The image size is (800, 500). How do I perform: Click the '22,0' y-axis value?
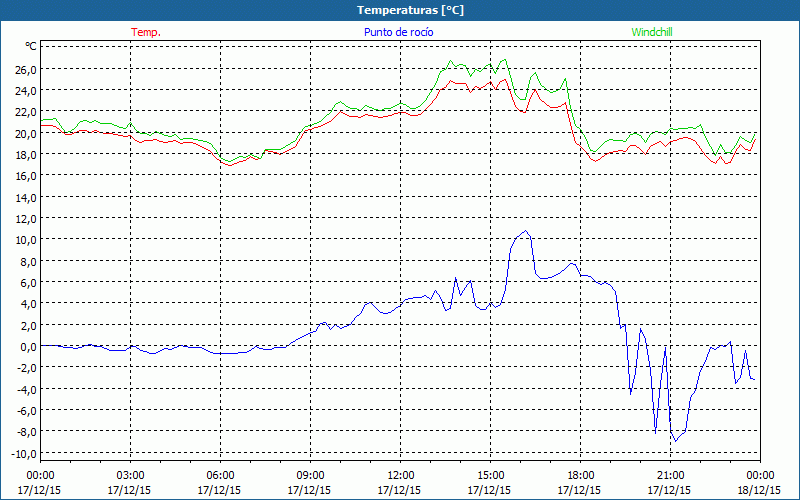pos(26,112)
